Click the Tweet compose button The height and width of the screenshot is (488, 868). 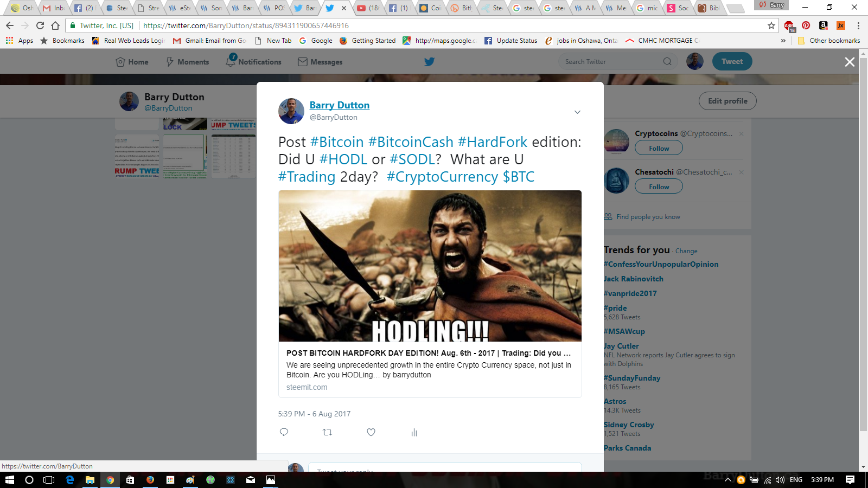(732, 61)
